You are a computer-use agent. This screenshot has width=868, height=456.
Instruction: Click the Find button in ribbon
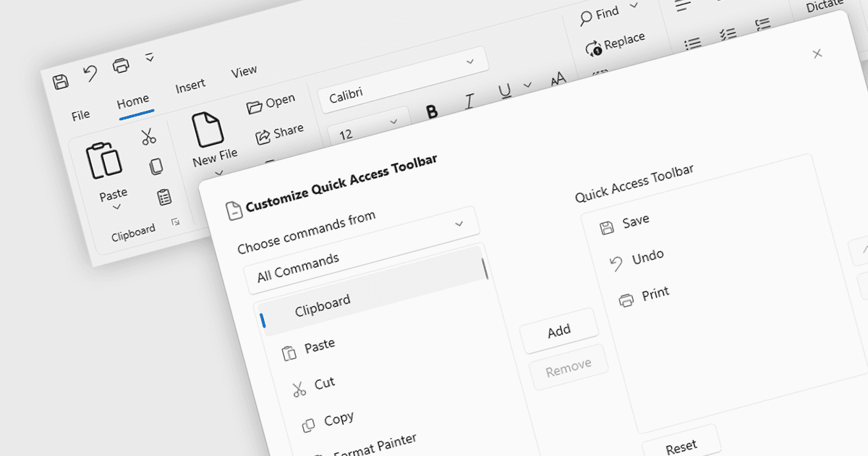click(x=600, y=16)
